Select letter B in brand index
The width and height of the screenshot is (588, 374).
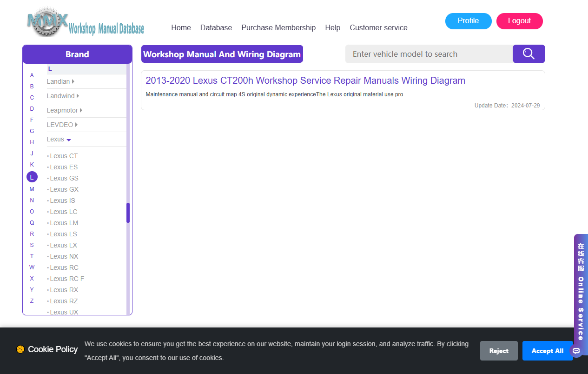coord(32,87)
